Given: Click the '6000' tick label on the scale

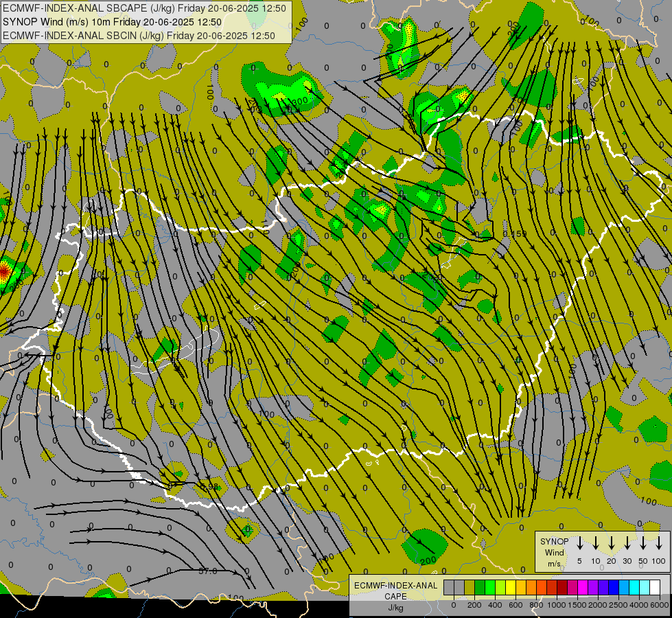Looking at the screenshot, I should coord(660,605).
